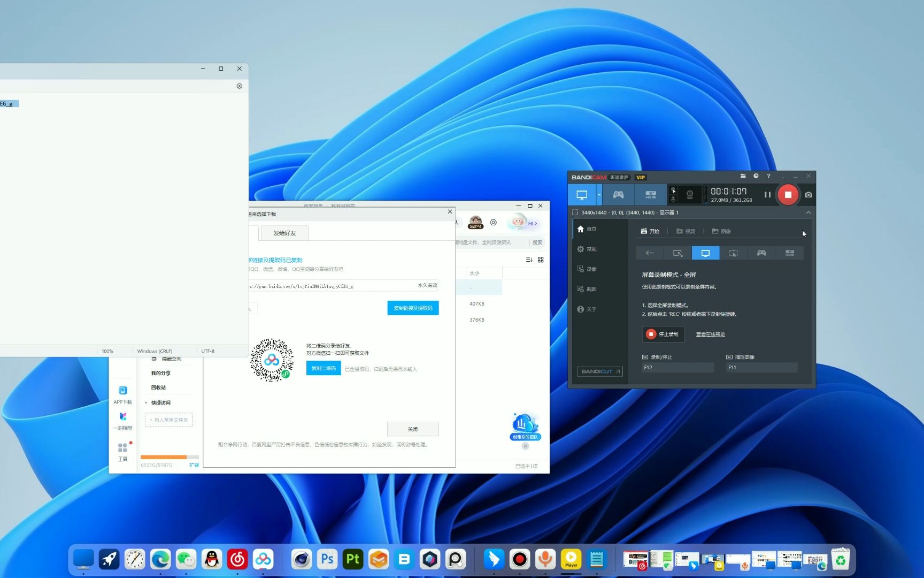Stop recording with the red Bandicam button
The width and height of the screenshot is (924, 578).
click(788, 195)
